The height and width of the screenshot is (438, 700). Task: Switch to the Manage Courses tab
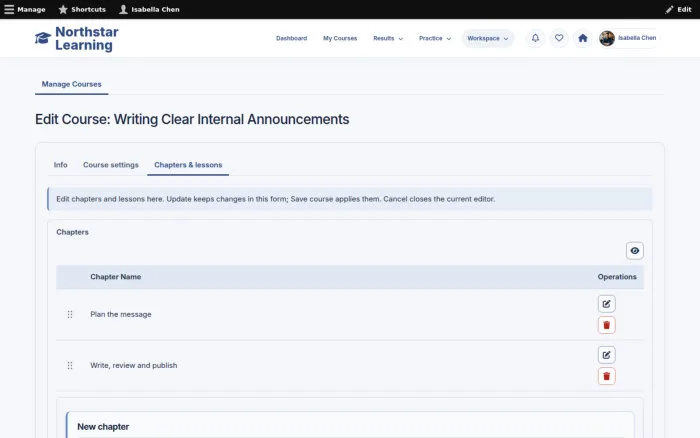(x=71, y=84)
